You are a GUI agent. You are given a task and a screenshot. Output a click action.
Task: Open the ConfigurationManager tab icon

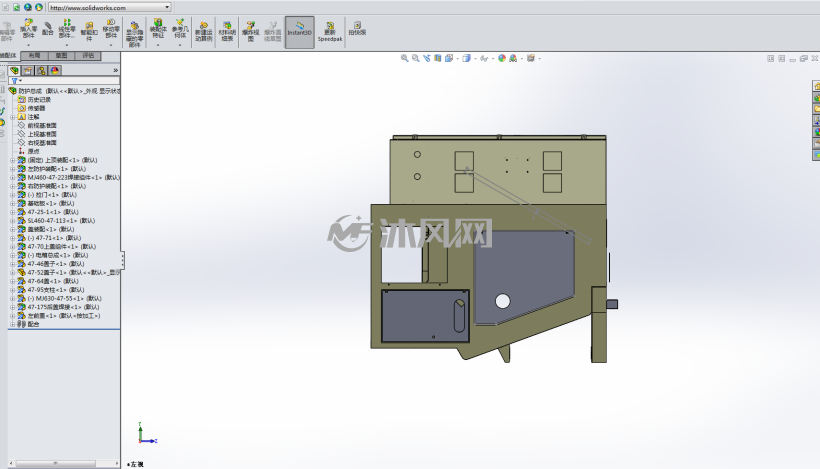pyautogui.click(x=41, y=70)
